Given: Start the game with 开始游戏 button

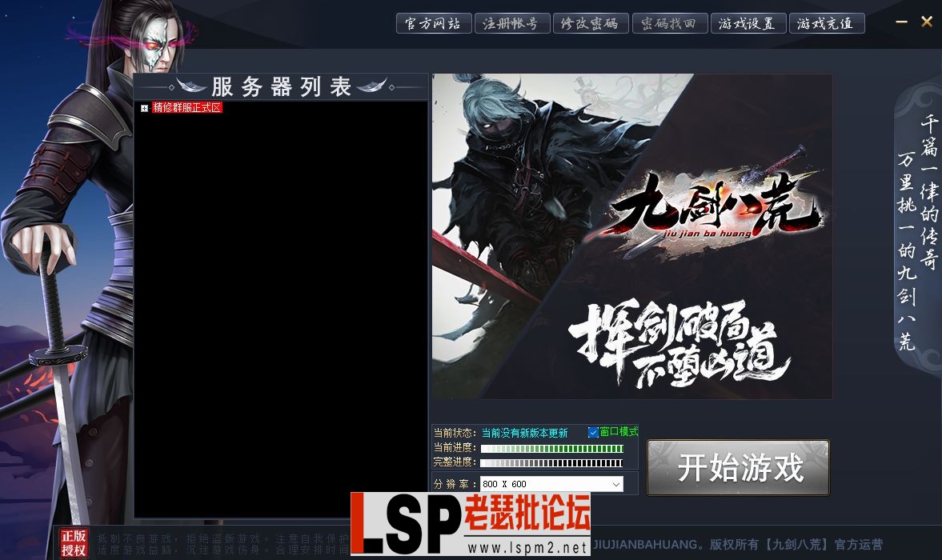Looking at the screenshot, I should pyautogui.click(x=739, y=467).
